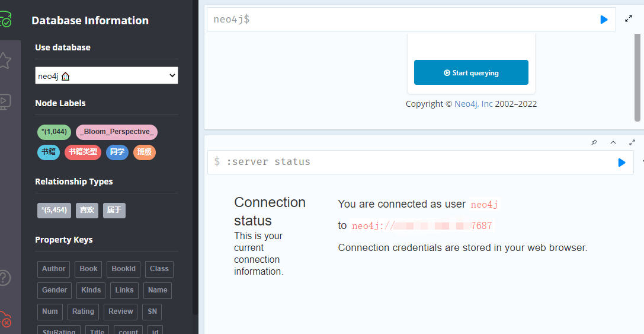Image resolution: width=644 pixels, height=334 pixels.
Task: Click the Node Labels section heading
Action: coord(60,103)
